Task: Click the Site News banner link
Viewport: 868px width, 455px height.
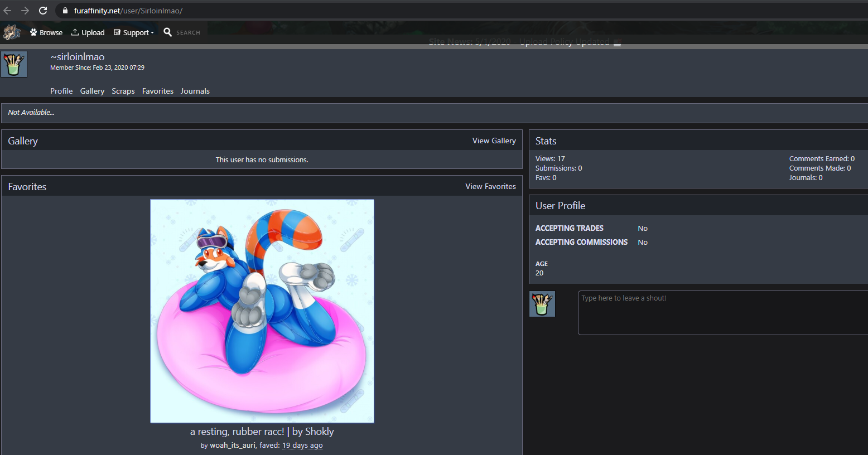Action: point(524,42)
